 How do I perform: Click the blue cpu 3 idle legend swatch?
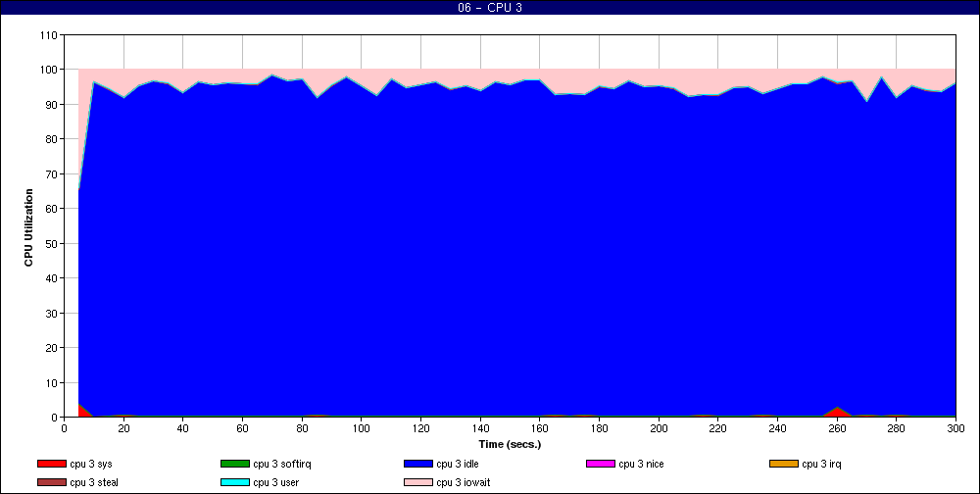(418, 464)
